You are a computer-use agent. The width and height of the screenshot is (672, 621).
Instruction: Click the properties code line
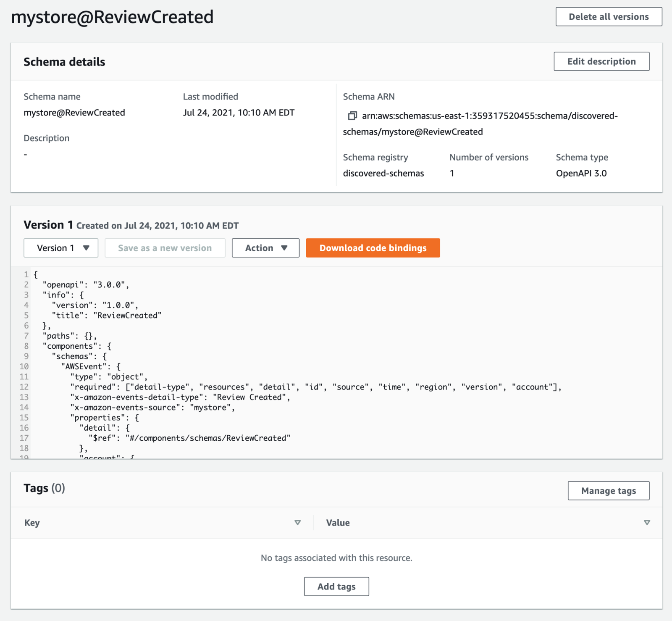pos(105,418)
